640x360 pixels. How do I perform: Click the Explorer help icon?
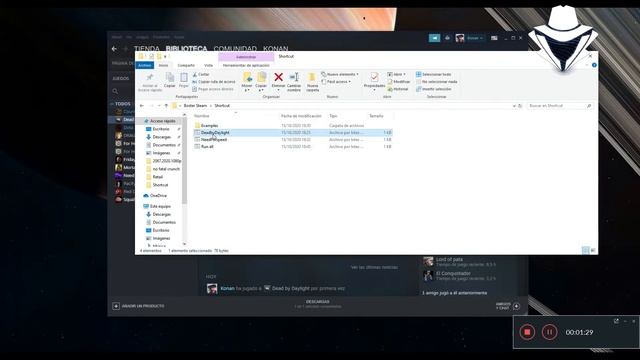tap(594, 65)
